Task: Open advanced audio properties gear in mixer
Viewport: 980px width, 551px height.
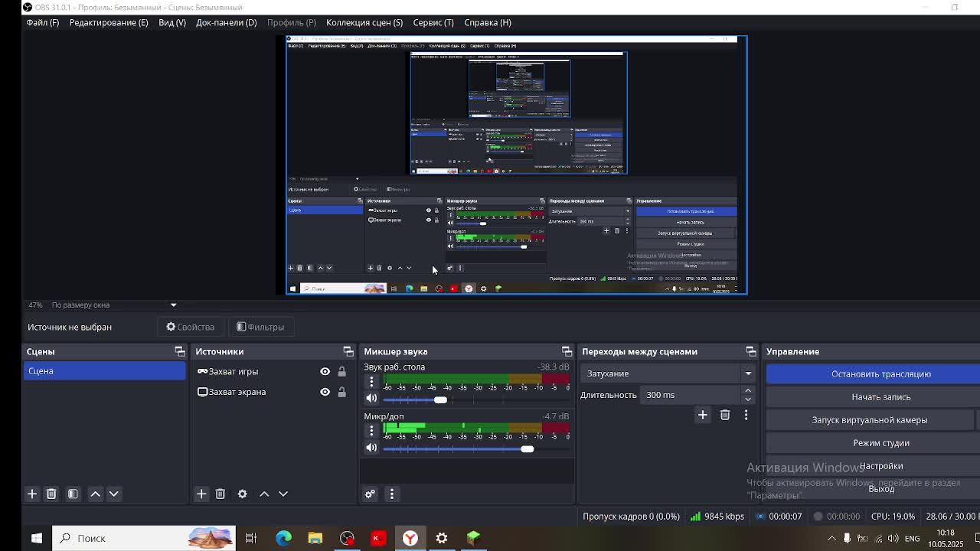Action: [370, 494]
